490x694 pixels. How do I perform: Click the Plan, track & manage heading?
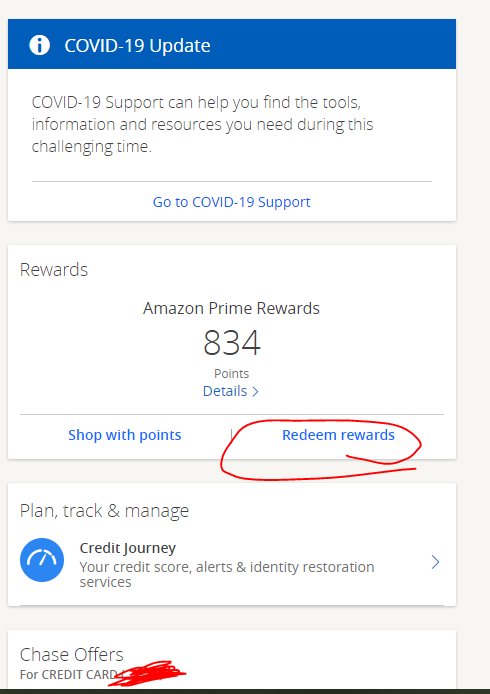click(x=104, y=511)
